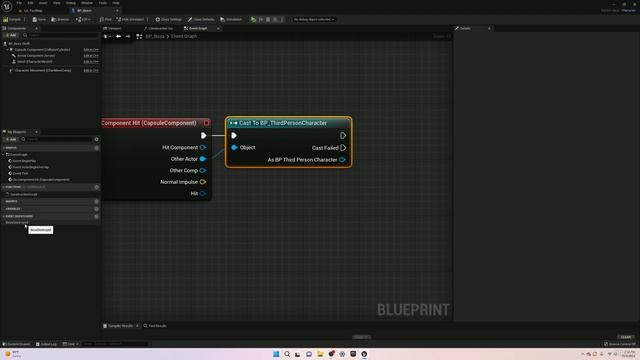Viewport: 640px width, 360px height.
Task: Collapse the Capsule Component tree arrow
Action: pos(7,50)
